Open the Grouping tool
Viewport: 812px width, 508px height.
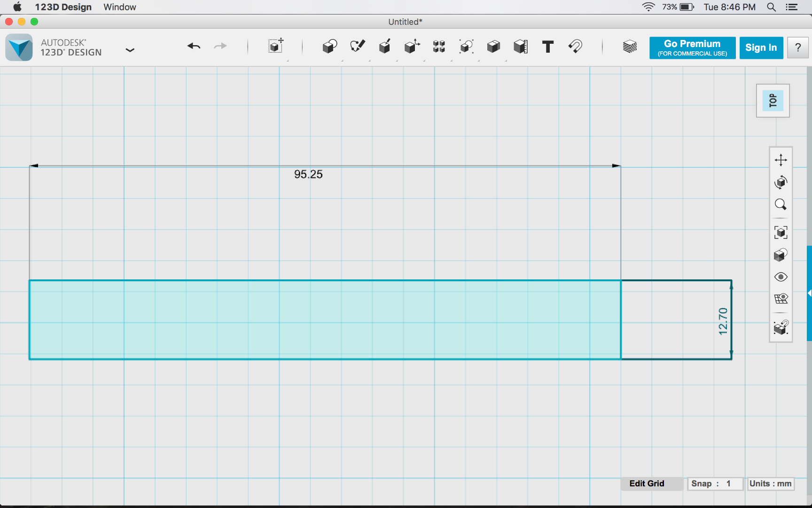tap(466, 46)
